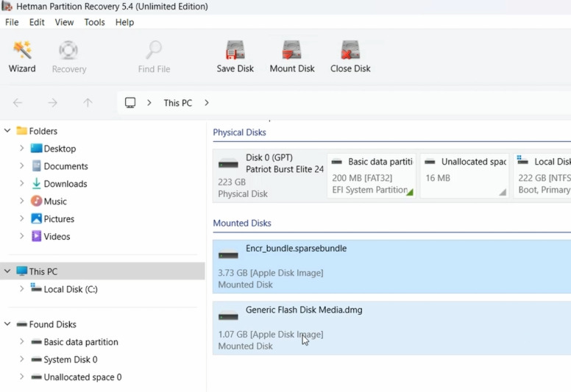Image resolution: width=571 pixels, height=392 pixels.
Task: Click the Close Disk icon
Action: [x=350, y=50]
